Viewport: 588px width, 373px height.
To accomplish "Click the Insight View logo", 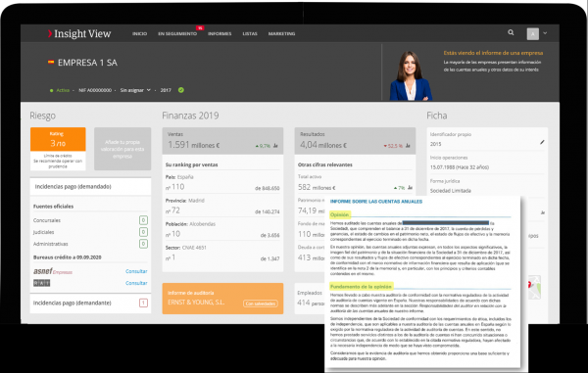I will point(79,33).
